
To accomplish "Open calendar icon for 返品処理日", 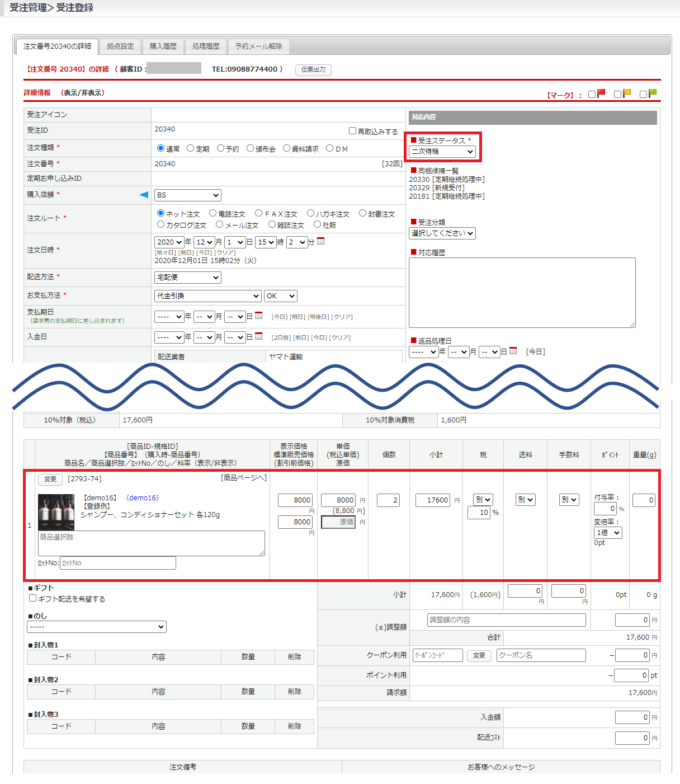I will click(513, 351).
